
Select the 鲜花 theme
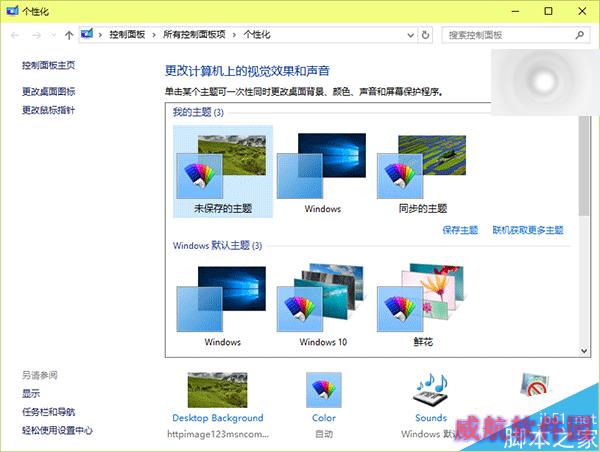422,306
